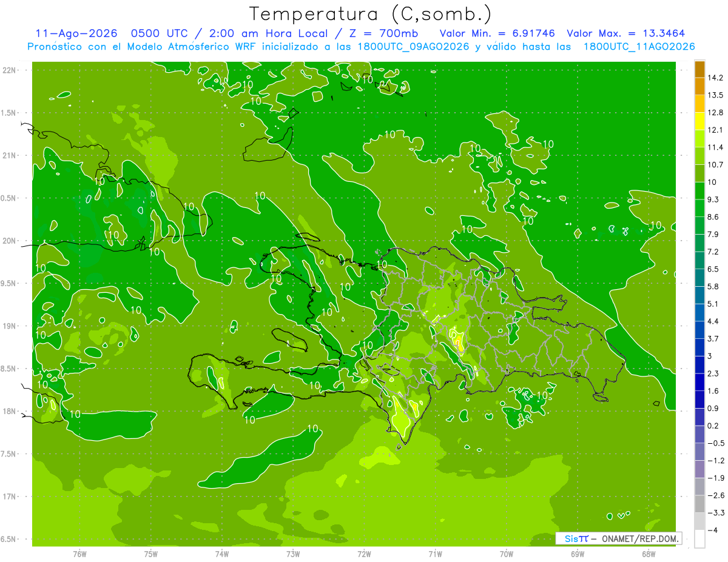Click the "22N" latitude axis label
This screenshot has height=562, width=728.
click(x=9, y=70)
